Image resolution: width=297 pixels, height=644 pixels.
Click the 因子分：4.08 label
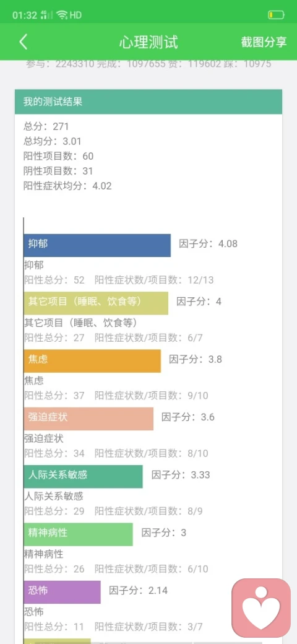(208, 243)
